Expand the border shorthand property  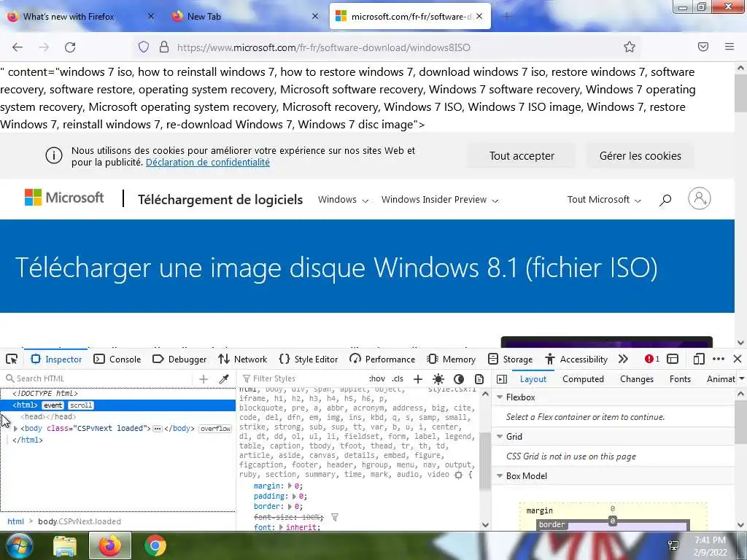click(290, 507)
